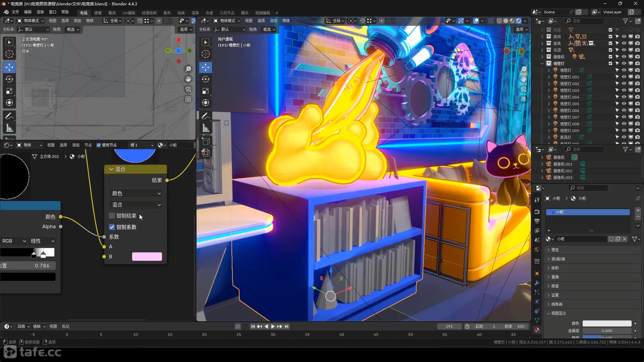Viewport: 644px width, 362px height.
Task: Activate the Measure tool in right viewport
Action: click(x=206, y=128)
